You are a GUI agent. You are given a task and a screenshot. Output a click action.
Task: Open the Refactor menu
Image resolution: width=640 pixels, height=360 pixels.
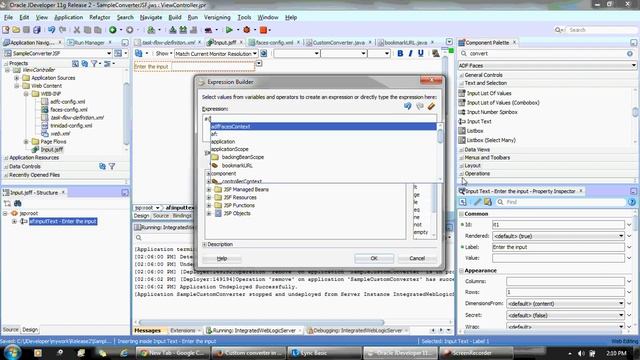click(100, 18)
